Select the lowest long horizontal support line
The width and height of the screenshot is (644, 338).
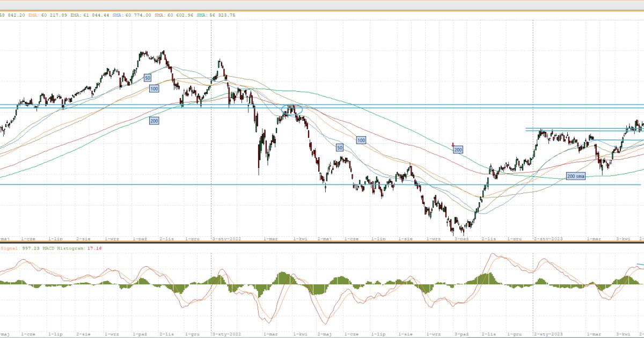click(161, 185)
